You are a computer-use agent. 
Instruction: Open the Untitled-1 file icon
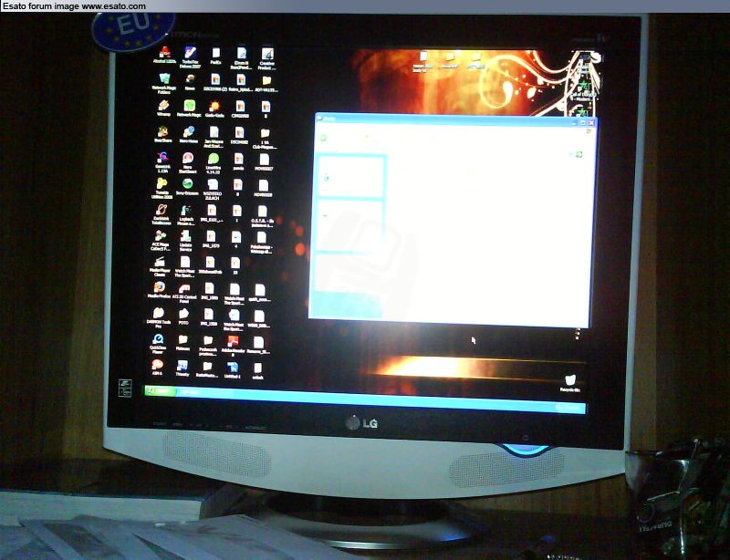[233, 369]
